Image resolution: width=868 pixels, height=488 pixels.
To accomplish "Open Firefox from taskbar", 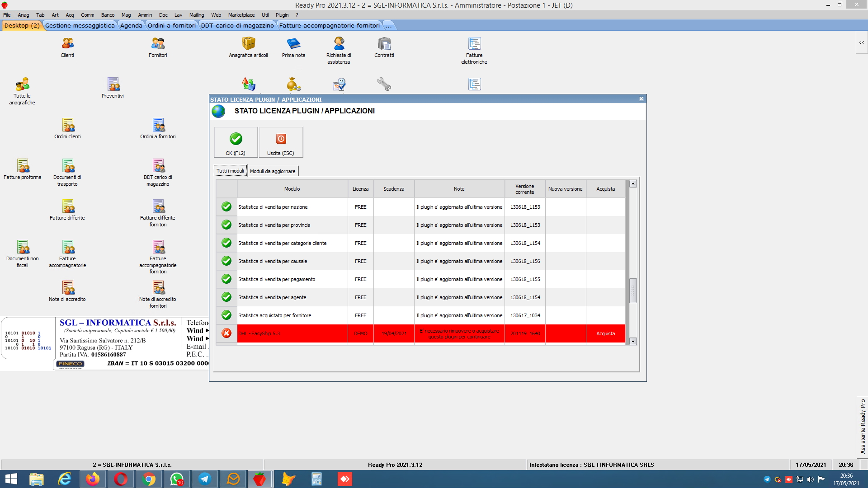I will pos(93,479).
